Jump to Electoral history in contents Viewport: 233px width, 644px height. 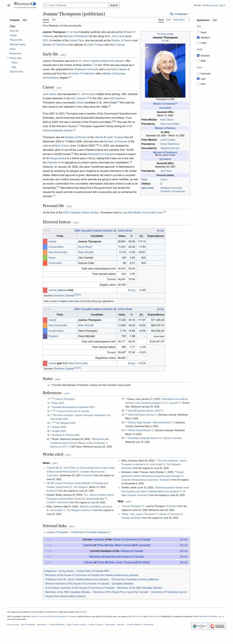click(18, 44)
